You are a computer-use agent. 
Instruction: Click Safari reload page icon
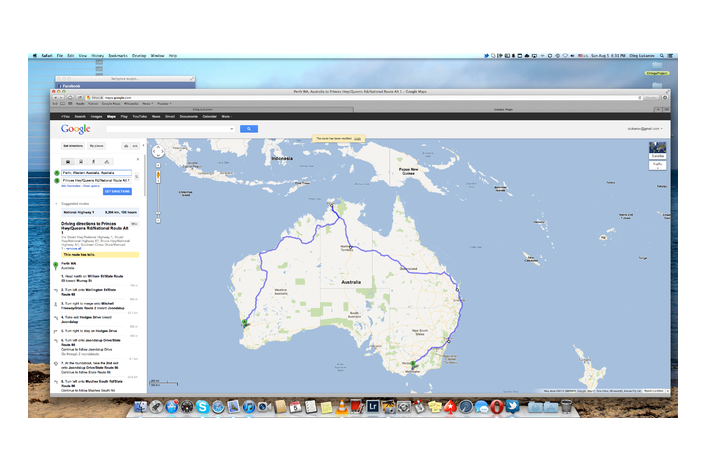(x=639, y=97)
